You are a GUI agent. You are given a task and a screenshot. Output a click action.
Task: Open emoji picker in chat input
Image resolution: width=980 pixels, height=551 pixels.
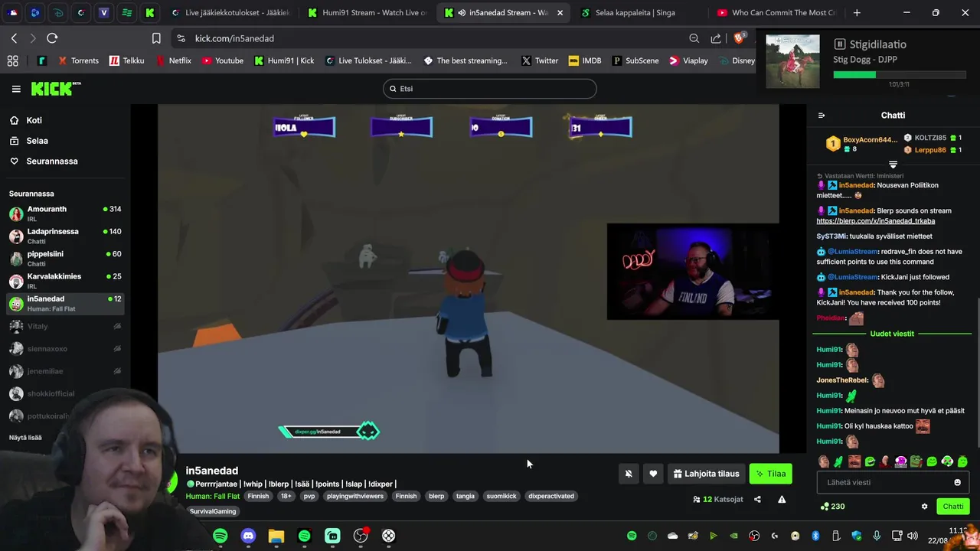pos(957,482)
